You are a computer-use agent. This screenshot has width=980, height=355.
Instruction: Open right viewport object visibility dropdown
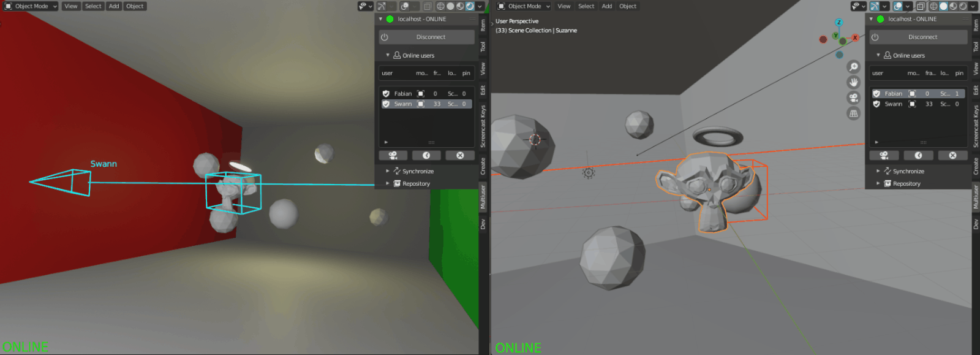[859, 6]
